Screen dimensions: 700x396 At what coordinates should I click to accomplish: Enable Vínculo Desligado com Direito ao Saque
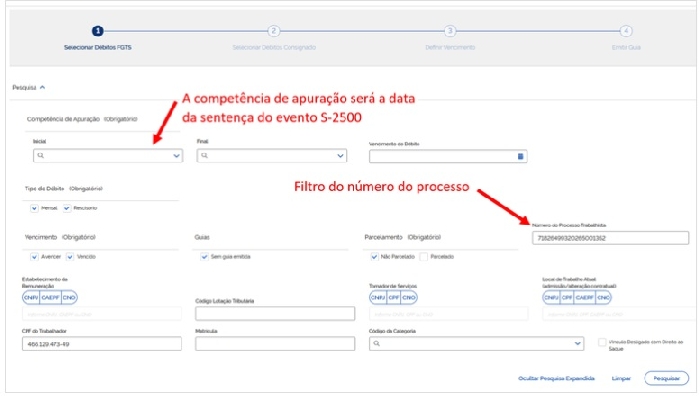click(602, 342)
